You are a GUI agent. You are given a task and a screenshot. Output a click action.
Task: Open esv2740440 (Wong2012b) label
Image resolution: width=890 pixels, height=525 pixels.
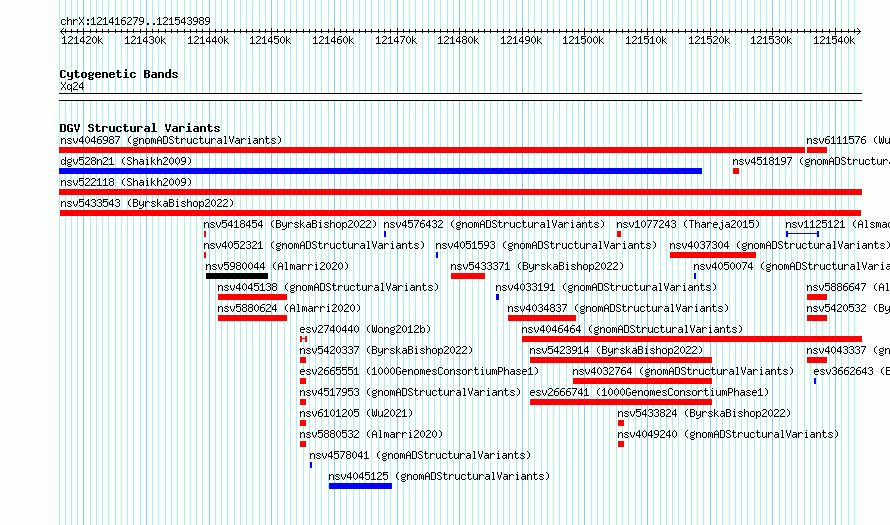[x=365, y=329]
